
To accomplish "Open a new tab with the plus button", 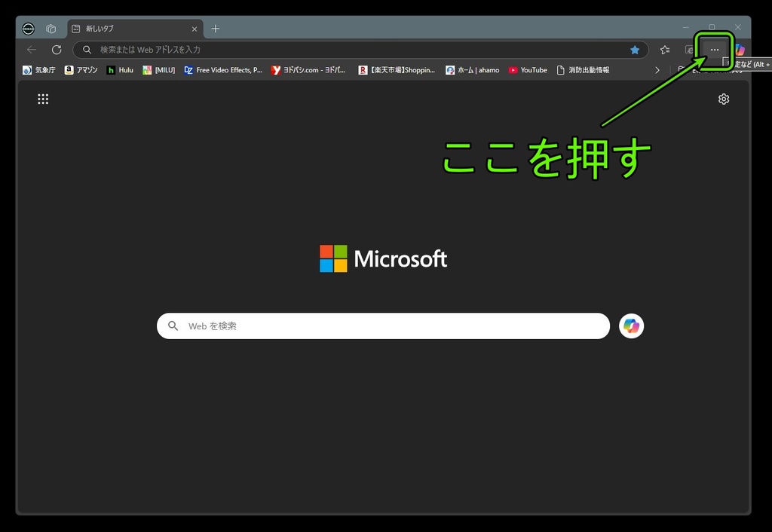I will coord(216,29).
